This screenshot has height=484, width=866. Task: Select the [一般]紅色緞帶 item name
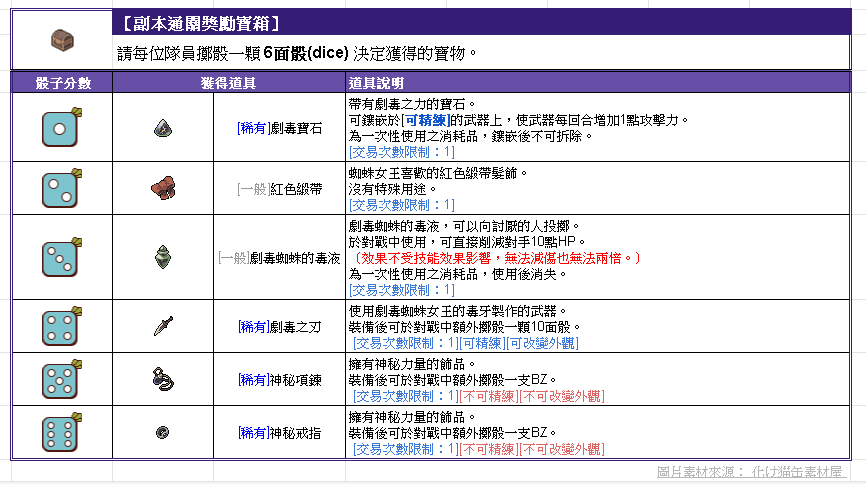click(x=279, y=189)
